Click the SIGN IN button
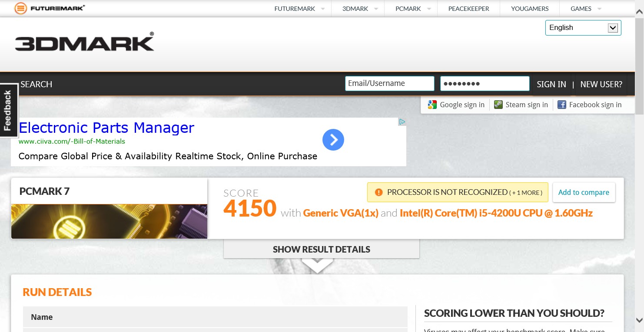The width and height of the screenshot is (644, 332). (x=551, y=84)
